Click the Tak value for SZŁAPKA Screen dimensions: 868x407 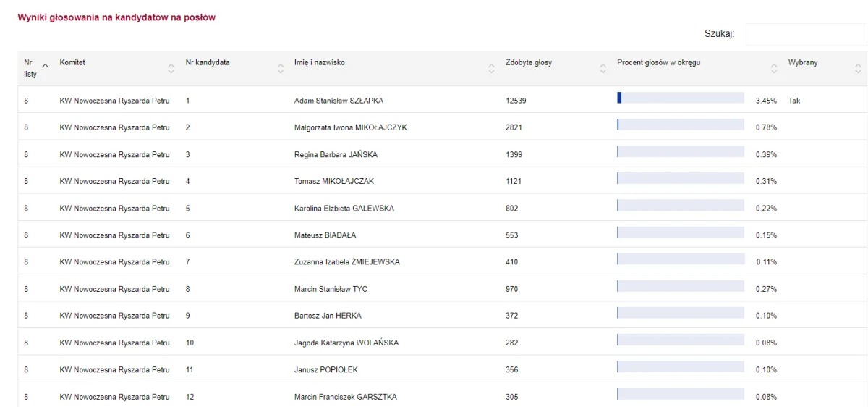(794, 101)
